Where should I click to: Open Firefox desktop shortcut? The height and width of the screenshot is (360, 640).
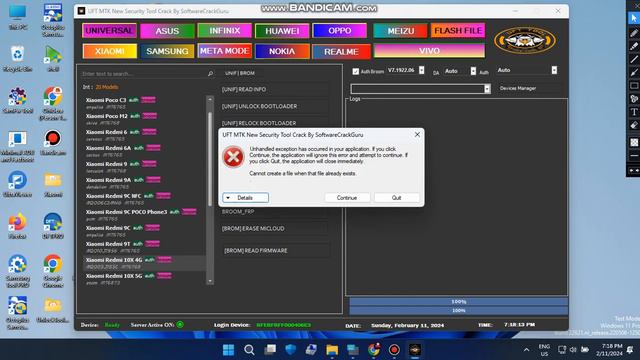coord(17,227)
